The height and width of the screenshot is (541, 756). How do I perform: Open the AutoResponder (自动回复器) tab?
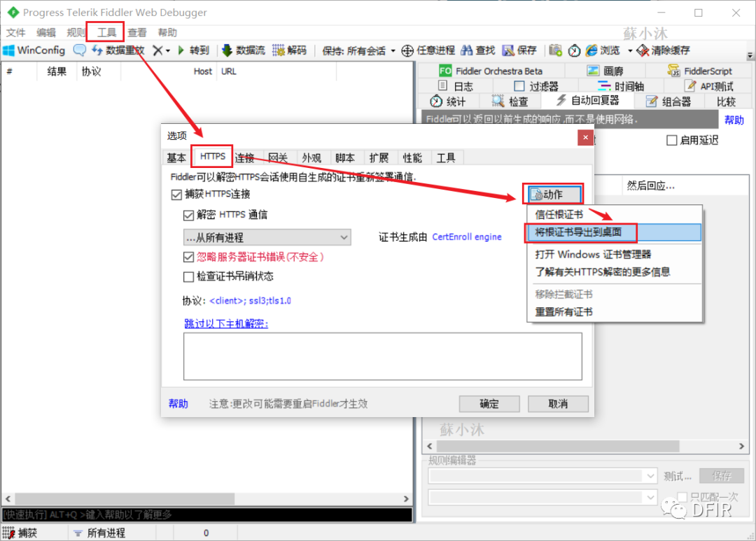[x=588, y=101]
